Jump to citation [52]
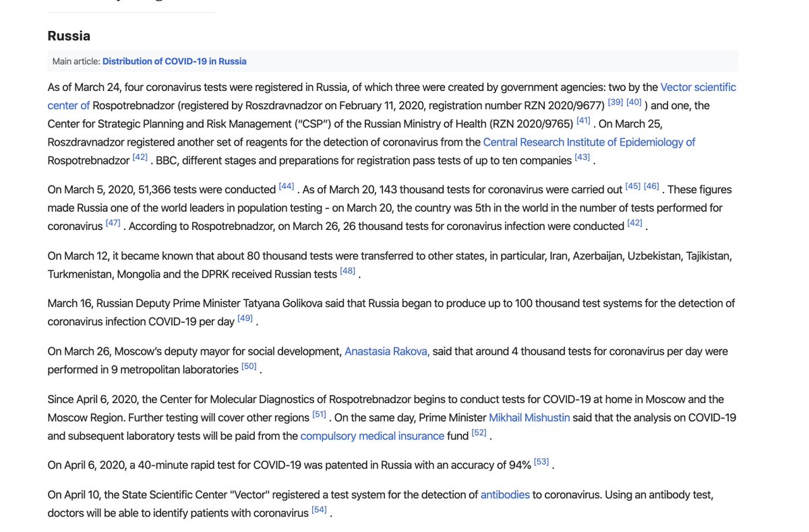The image size is (809, 532). tap(479, 432)
